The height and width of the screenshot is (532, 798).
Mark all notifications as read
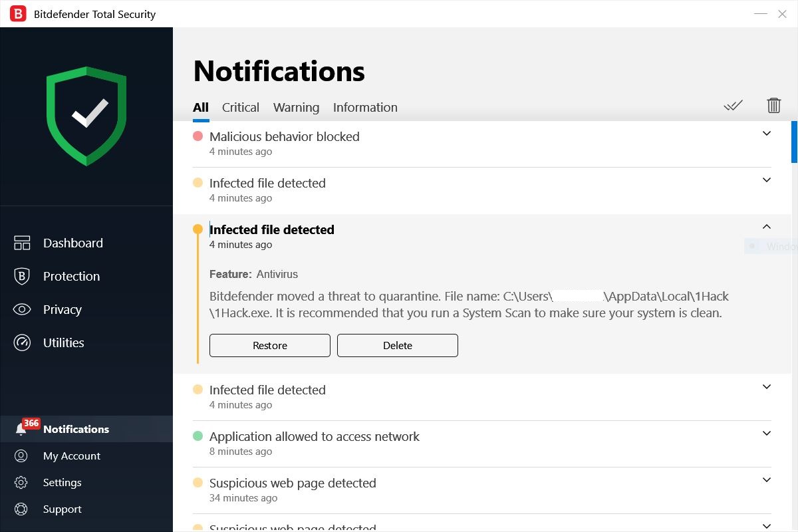(733, 106)
